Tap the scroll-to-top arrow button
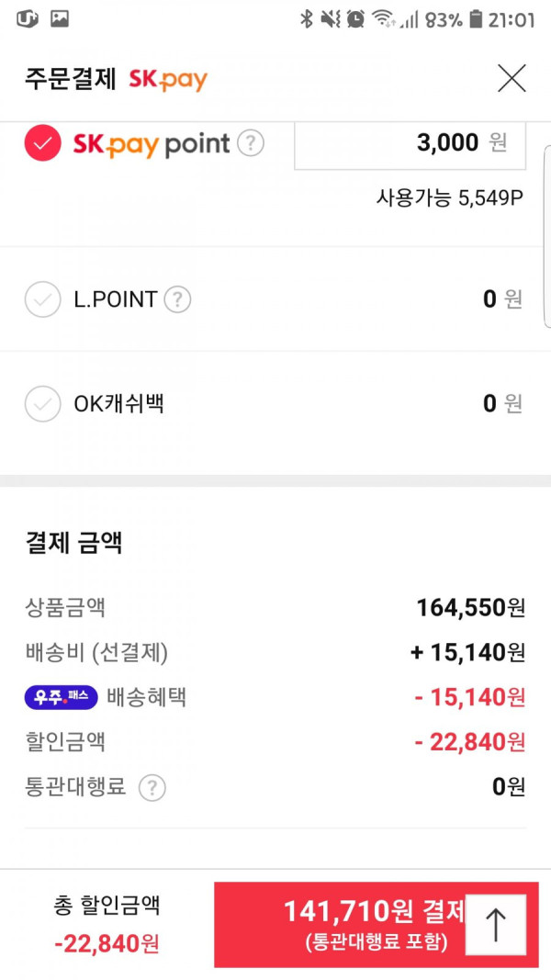The image size is (551, 980). [x=496, y=925]
